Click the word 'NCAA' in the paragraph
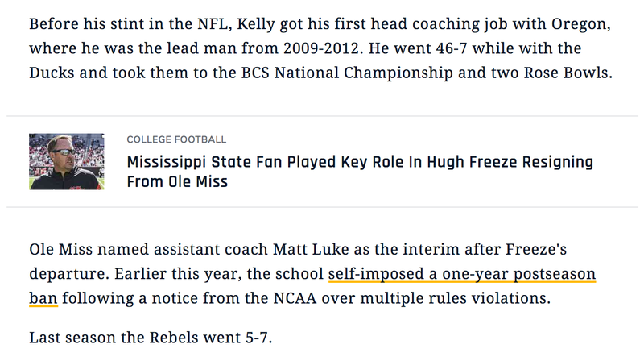Image resolution: width=644 pixels, height=357 pixels. pos(295,298)
